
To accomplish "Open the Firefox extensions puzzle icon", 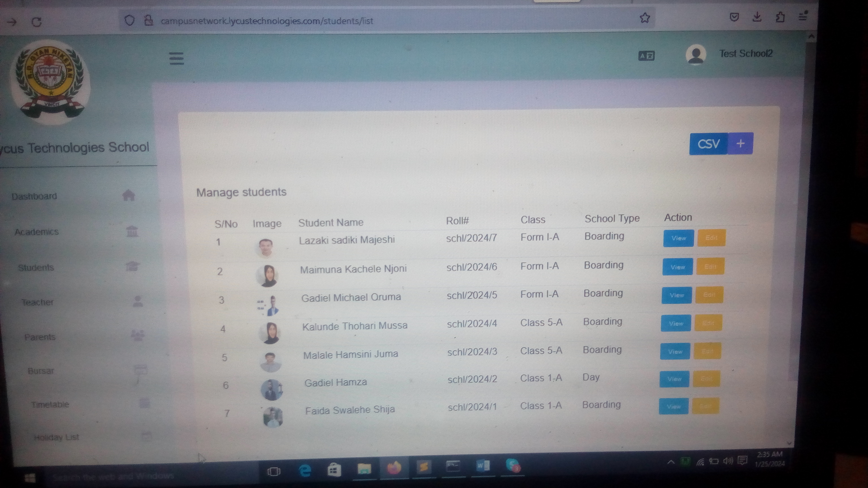I will pos(780,17).
